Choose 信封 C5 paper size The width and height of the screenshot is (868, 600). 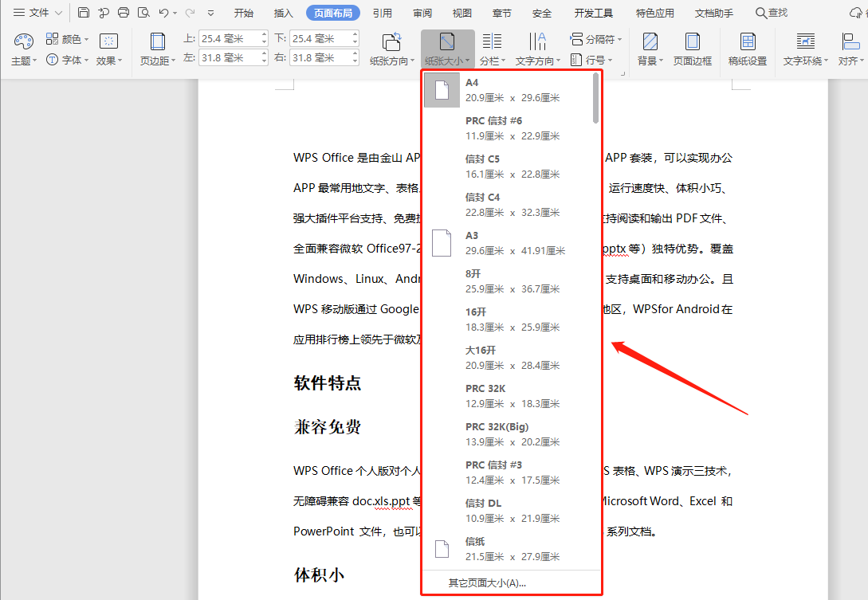point(507,166)
